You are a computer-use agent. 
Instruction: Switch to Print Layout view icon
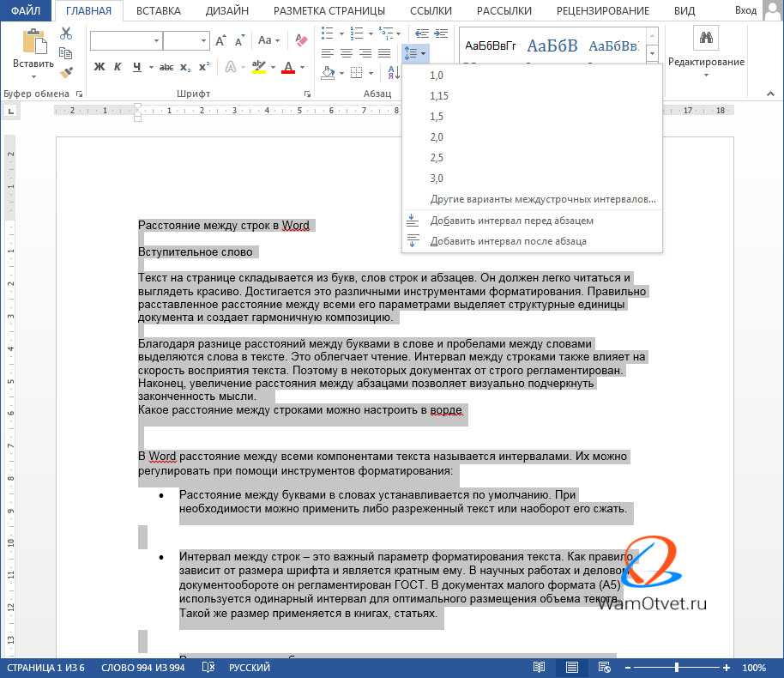[571, 667]
